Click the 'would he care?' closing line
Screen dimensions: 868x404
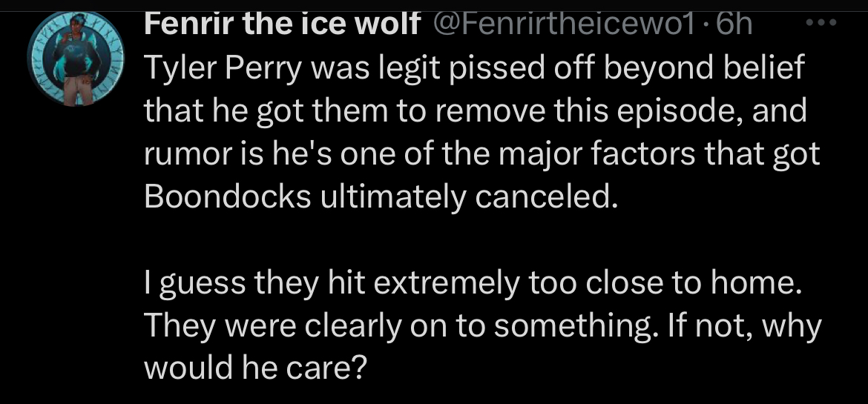pos(256,368)
